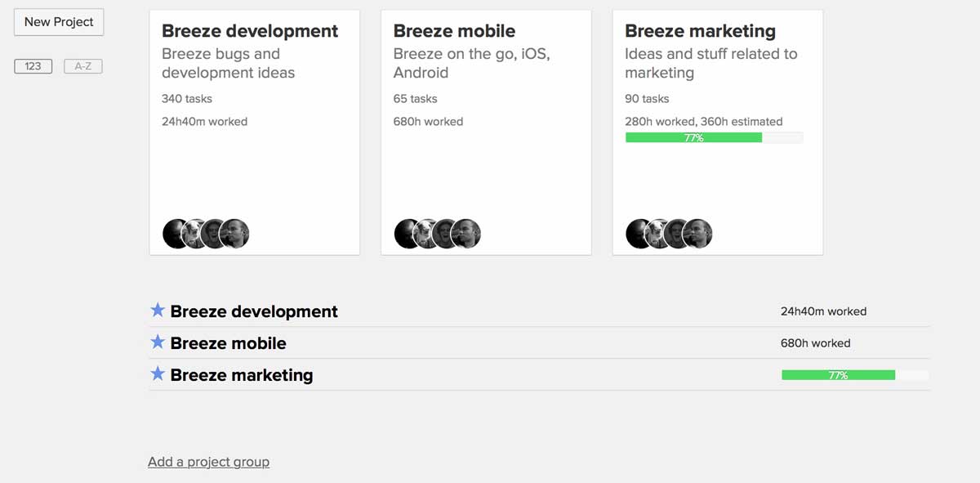Open Breeze marketing from the list row

tap(241, 375)
